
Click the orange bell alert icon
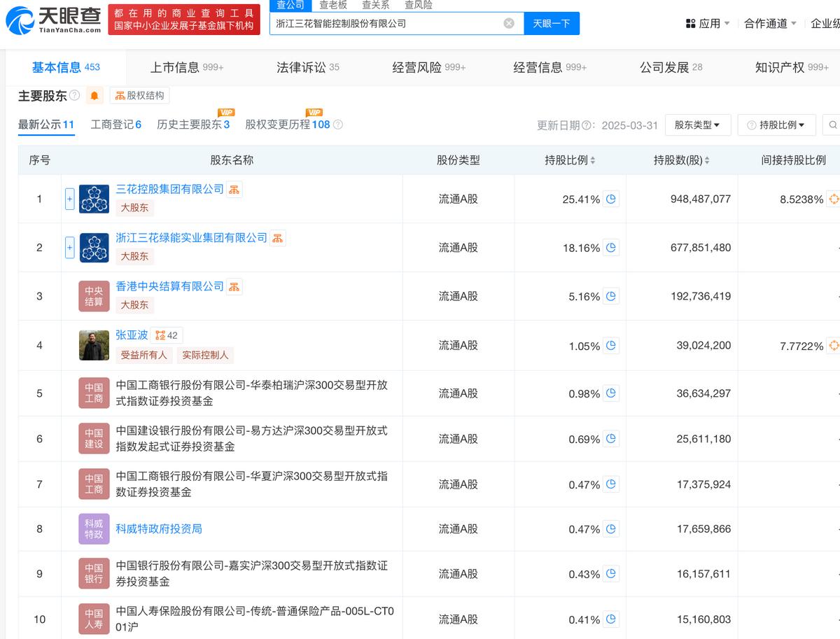(x=94, y=95)
